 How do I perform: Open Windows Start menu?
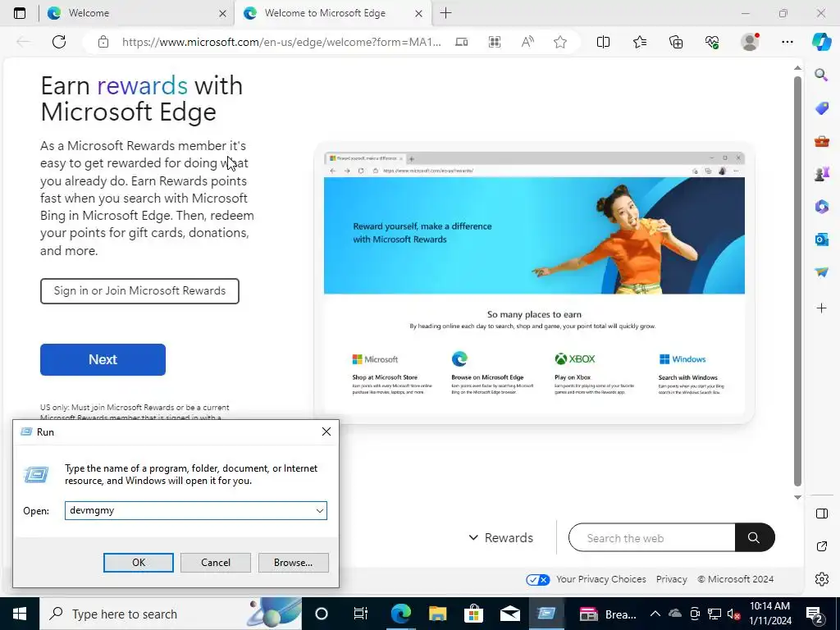click(x=20, y=614)
